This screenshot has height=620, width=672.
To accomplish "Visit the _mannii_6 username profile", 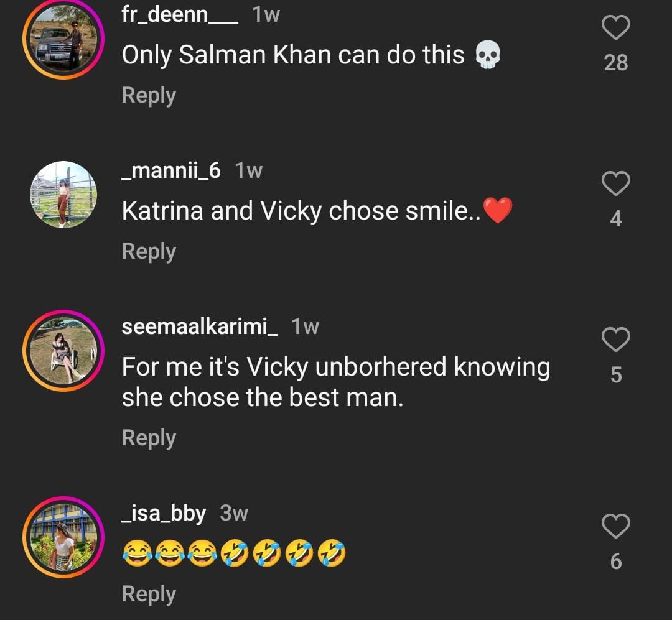I will [x=171, y=170].
